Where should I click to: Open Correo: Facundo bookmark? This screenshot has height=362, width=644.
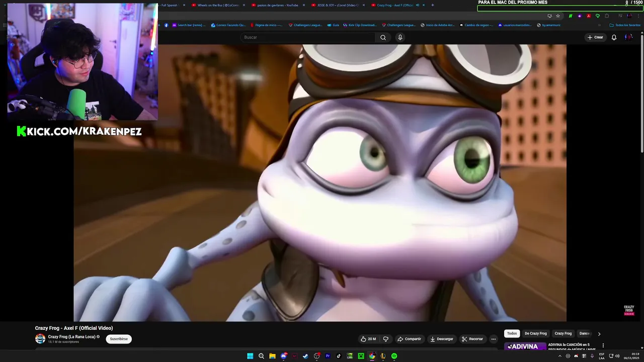pyautogui.click(x=228, y=25)
